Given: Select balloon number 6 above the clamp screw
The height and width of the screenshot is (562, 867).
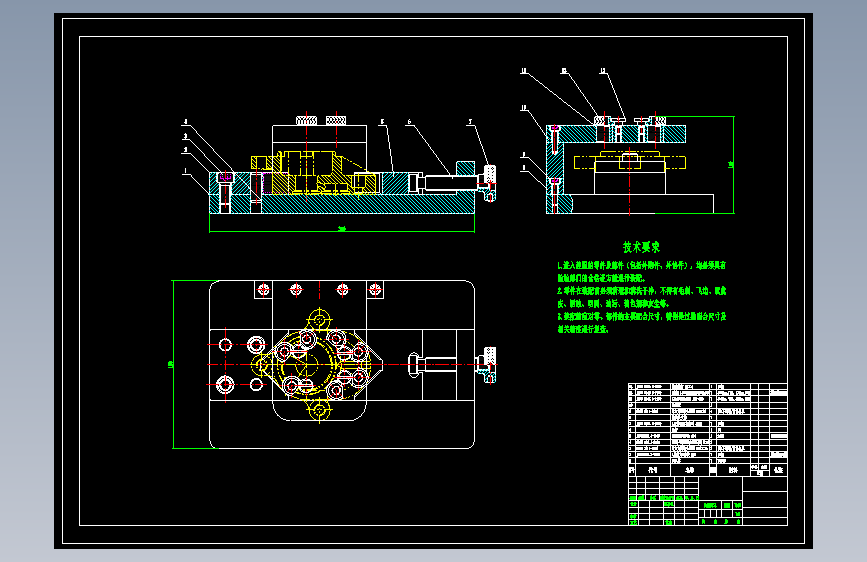Looking at the screenshot, I should click(x=409, y=122).
